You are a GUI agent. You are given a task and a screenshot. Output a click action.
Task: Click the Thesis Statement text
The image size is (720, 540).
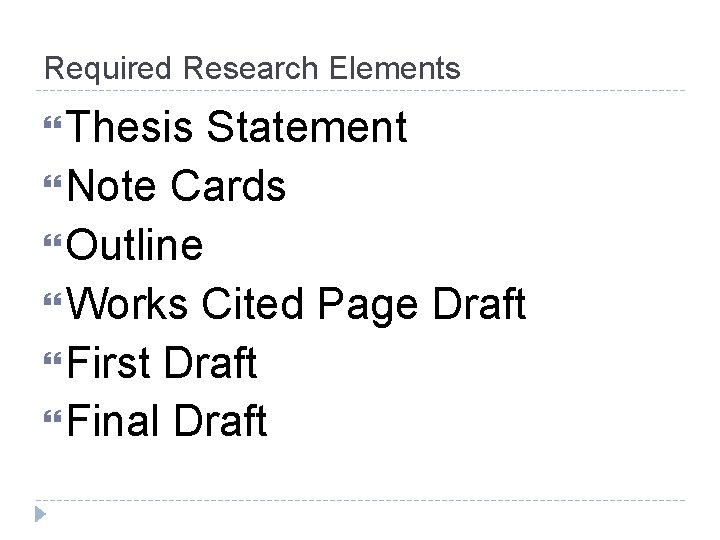tap(236, 126)
